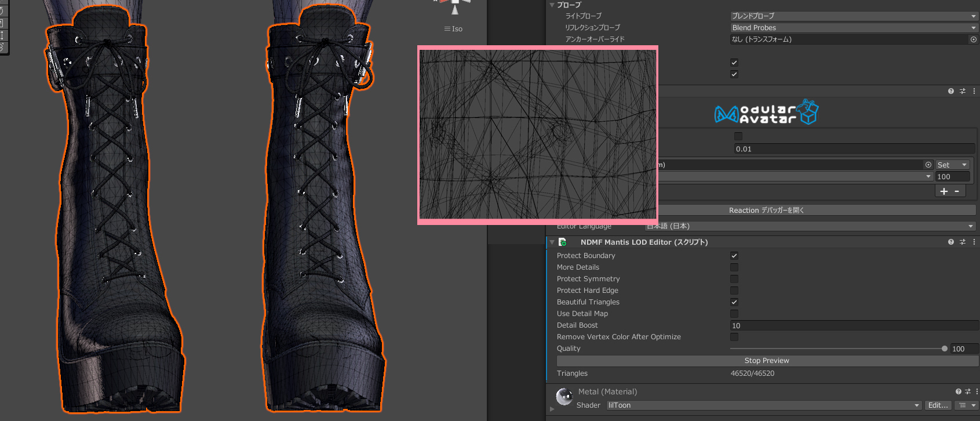This screenshot has height=421, width=980.
Task: Click object picker circle beside Set dropdown
Action: point(928,165)
